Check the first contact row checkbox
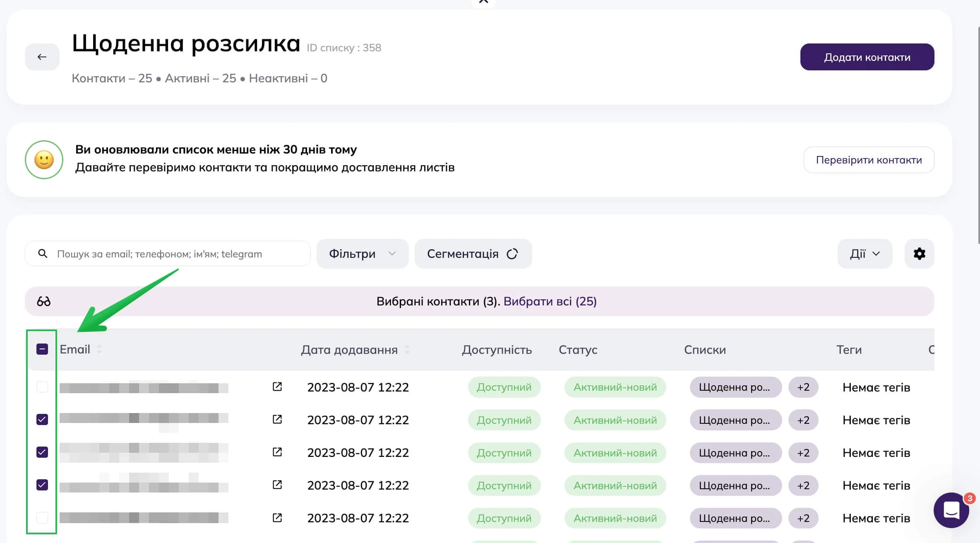The image size is (980, 543). [x=42, y=387]
